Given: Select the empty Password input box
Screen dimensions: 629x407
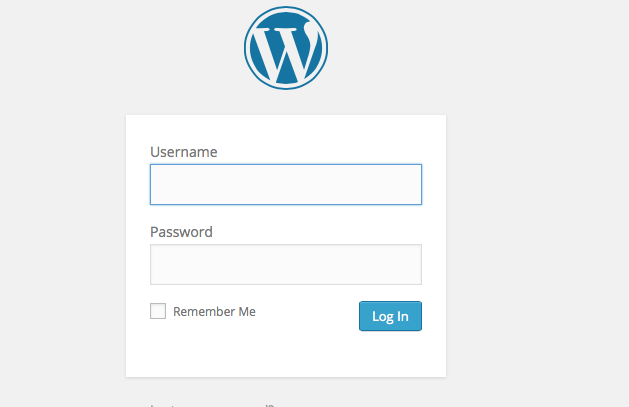Looking at the screenshot, I should click(x=285, y=264).
